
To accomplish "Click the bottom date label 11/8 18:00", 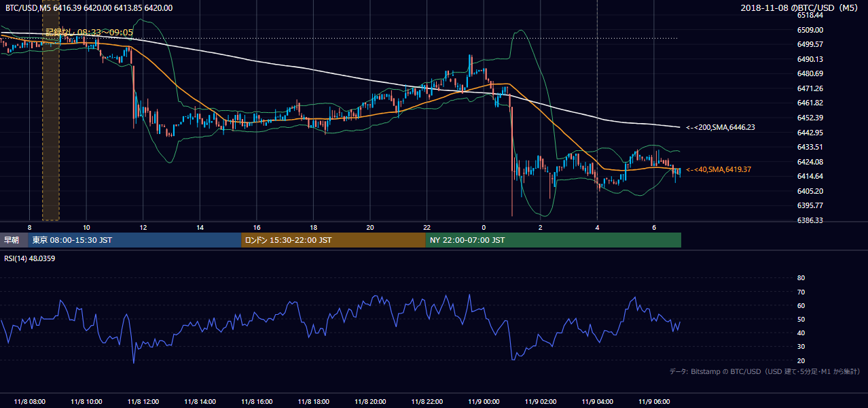I will (x=313, y=401).
